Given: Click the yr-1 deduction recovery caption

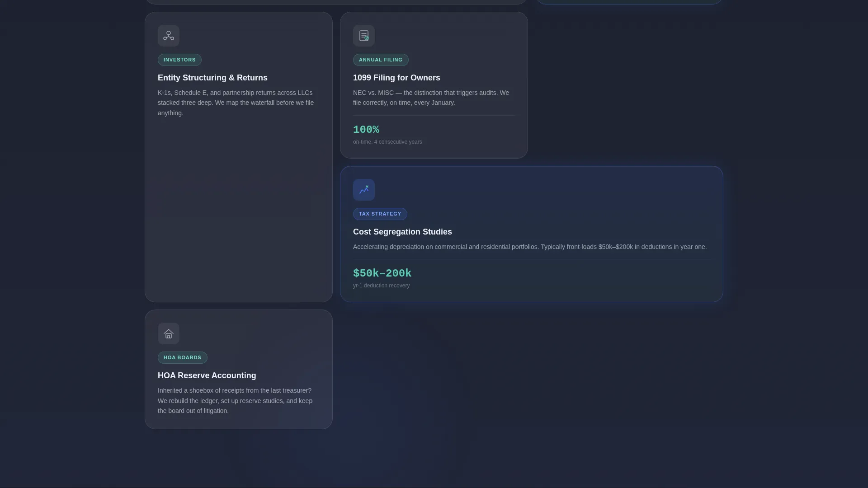Looking at the screenshot, I should pos(382,286).
